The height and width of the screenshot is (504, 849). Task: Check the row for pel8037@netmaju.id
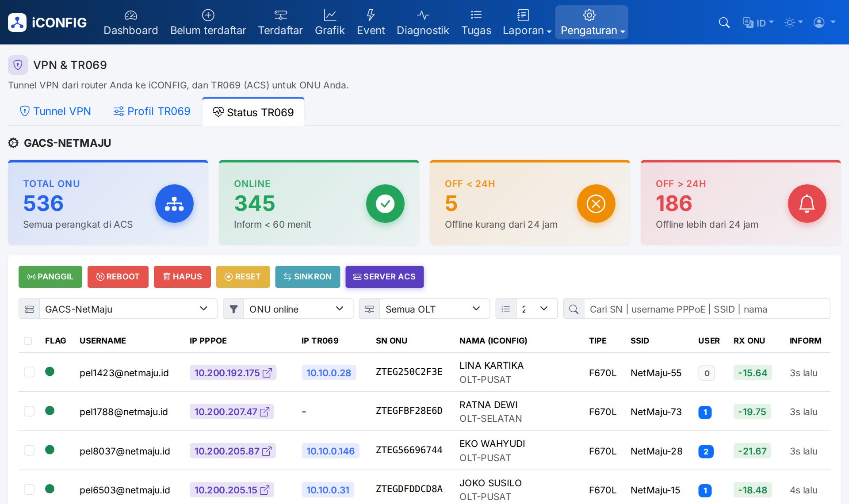(x=29, y=450)
